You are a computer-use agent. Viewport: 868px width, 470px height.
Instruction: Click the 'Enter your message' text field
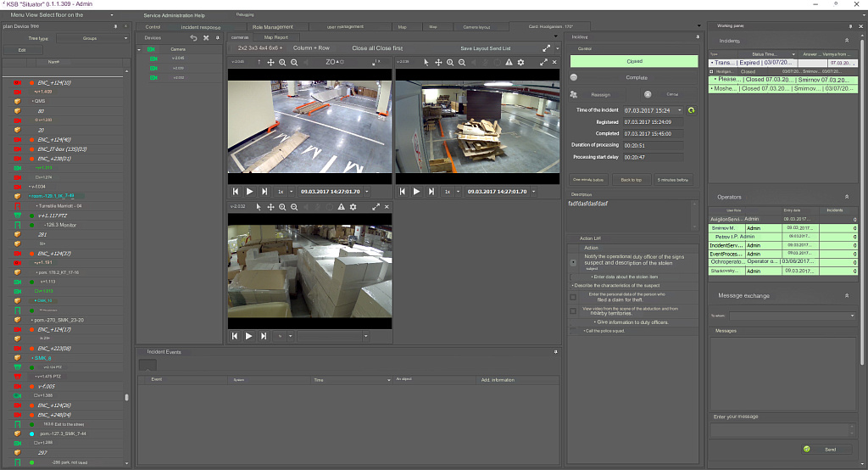[782, 429]
